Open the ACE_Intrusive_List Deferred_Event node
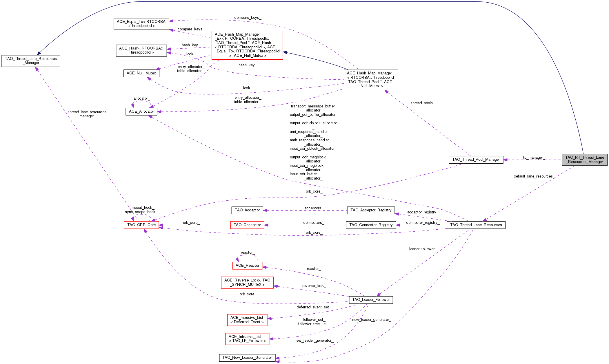This screenshot has width=609, height=364. [x=247, y=320]
